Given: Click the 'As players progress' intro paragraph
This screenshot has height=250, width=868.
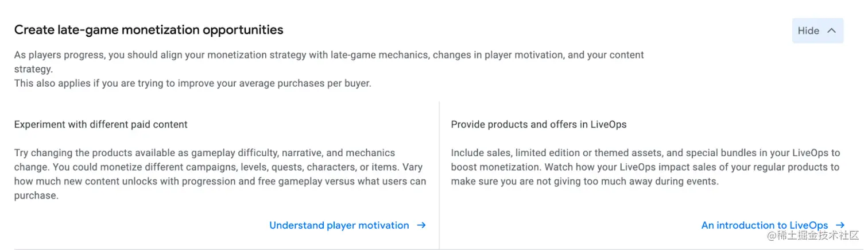Looking at the screenshot, I should 328,55.
